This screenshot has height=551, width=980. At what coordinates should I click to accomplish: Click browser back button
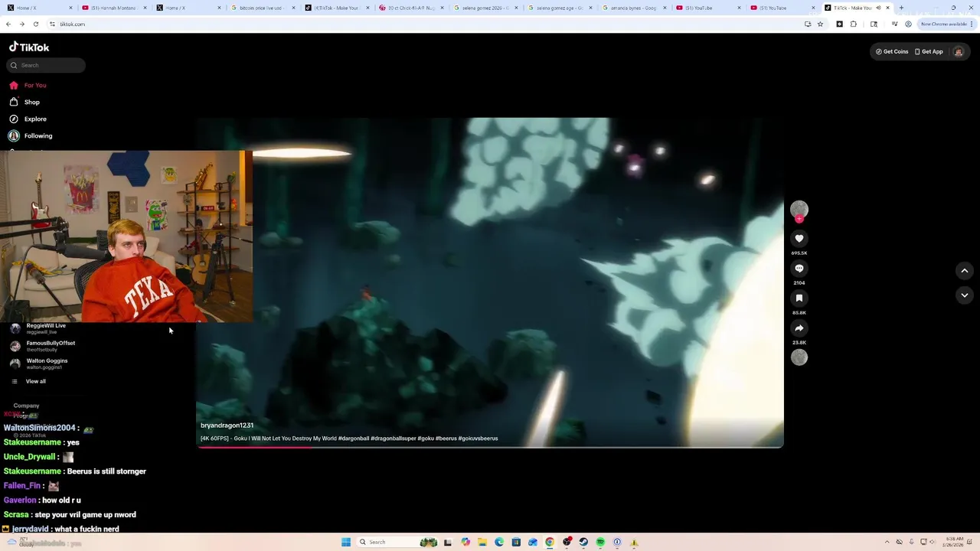coord(8,24)
